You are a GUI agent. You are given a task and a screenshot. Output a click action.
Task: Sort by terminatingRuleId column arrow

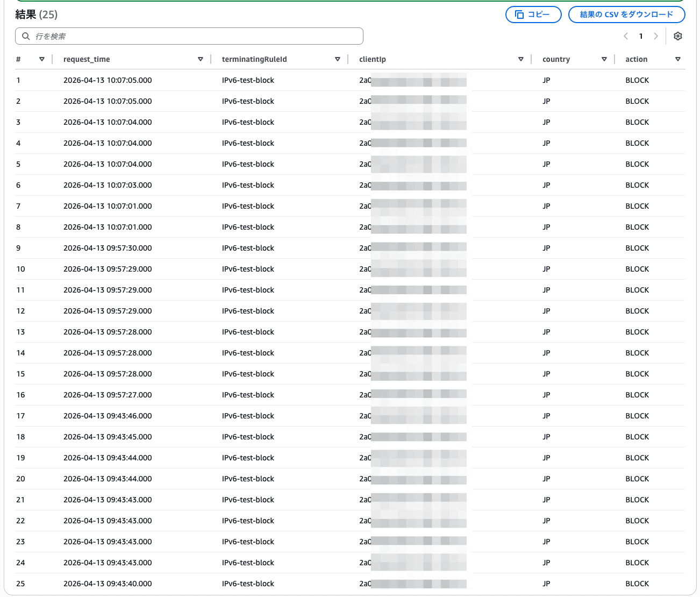(x=338, y=59)
